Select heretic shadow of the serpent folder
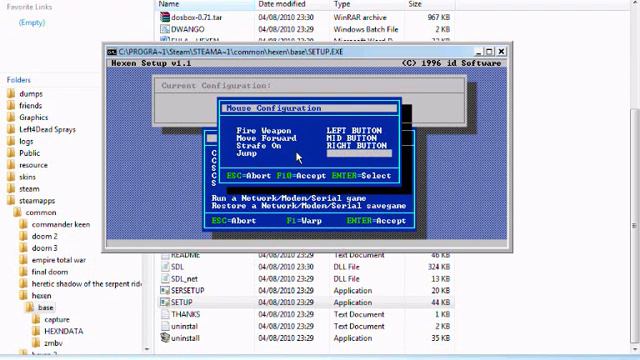The height and width of the screenshot is (360, 640). (x=86, y=284)
